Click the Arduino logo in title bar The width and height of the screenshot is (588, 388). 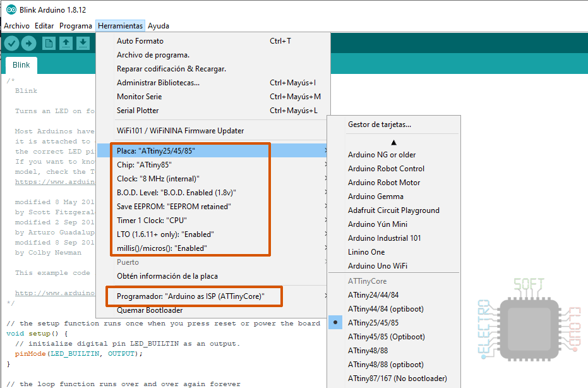pyautogui.click(x=11, y=9)
